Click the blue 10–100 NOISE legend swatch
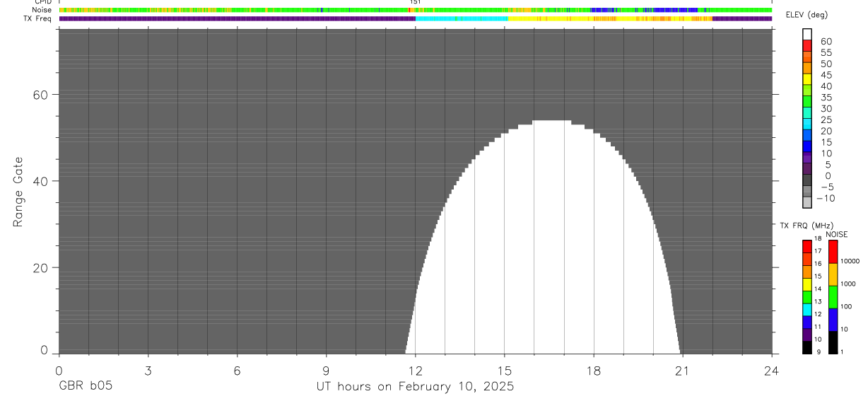 pyautogui.click(x=833, y=320)
